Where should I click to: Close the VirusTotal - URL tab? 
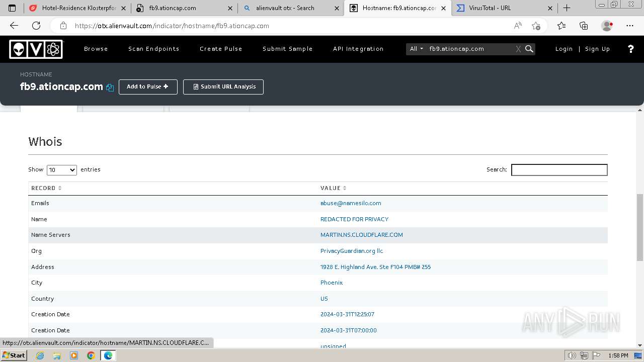(550, 8)
